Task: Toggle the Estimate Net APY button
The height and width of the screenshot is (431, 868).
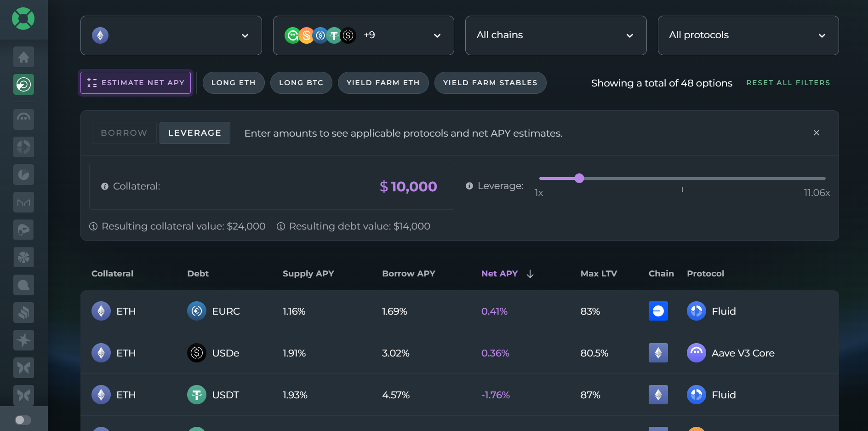Action: pos(136,83)
